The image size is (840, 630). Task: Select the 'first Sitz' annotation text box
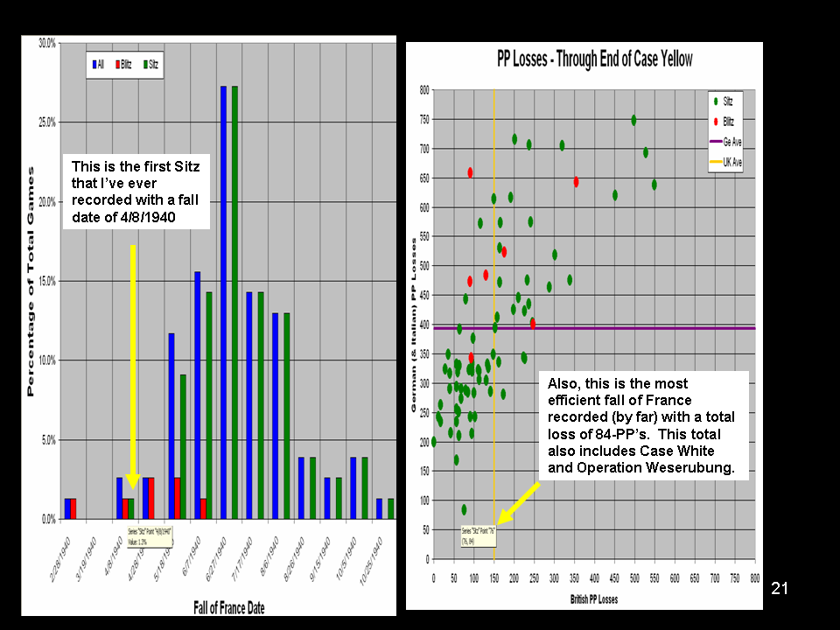pos(138,193)
